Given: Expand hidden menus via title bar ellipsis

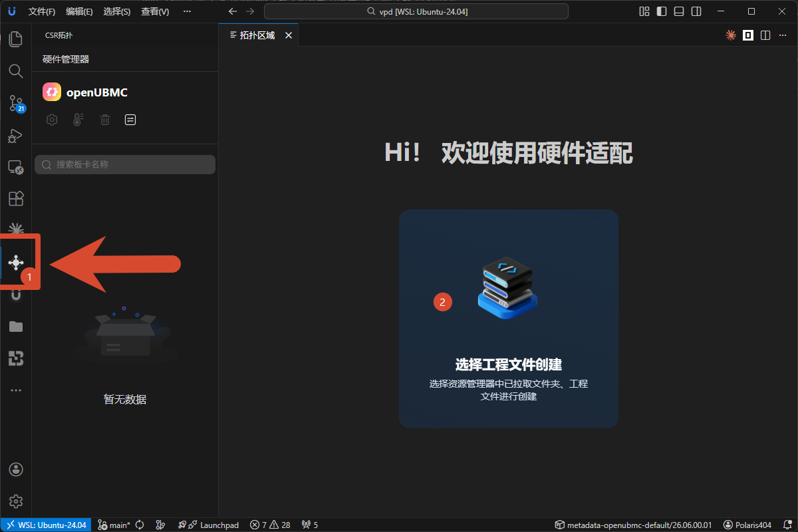Looking at the screenshot, I should point(187,11).
